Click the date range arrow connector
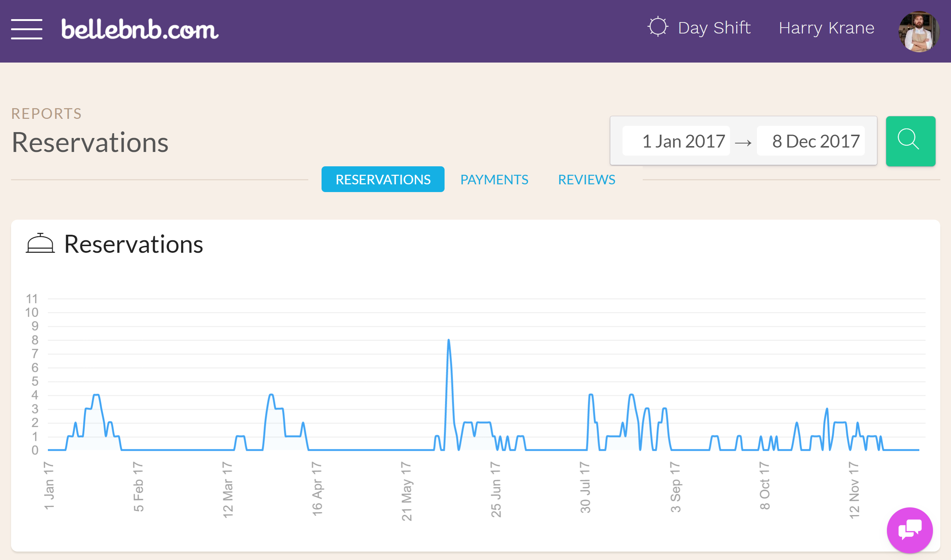This screenshot has width=951, height=560. pyautogui.click(x=743, y=141)
